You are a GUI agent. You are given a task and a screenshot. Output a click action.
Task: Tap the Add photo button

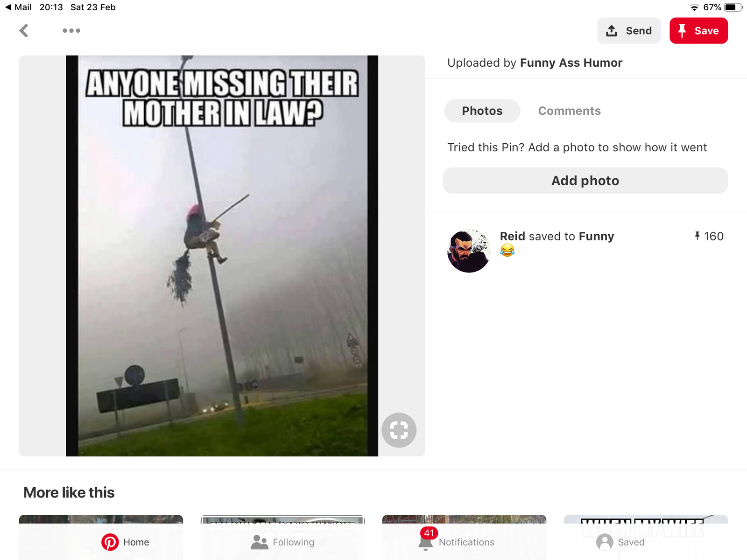point(585,181)
